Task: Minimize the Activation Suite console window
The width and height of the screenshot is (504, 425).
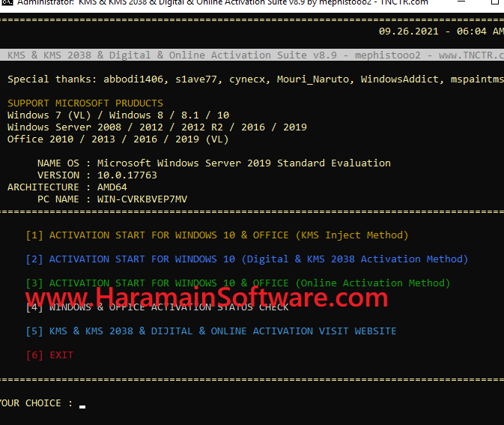Action: click(x=461, y=2)
